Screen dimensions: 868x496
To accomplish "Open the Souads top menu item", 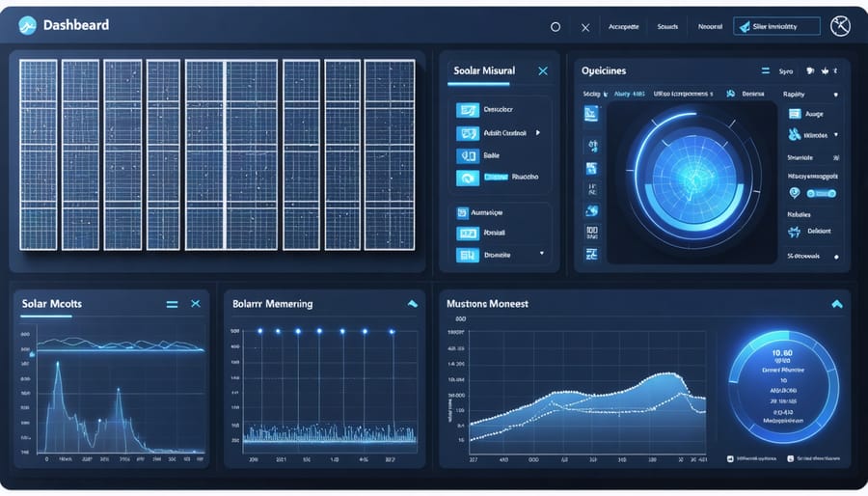I will (x=667, y=27).
